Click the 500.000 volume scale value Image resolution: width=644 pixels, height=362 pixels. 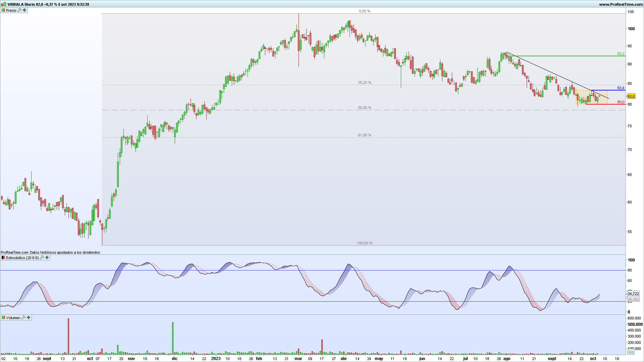635,324
